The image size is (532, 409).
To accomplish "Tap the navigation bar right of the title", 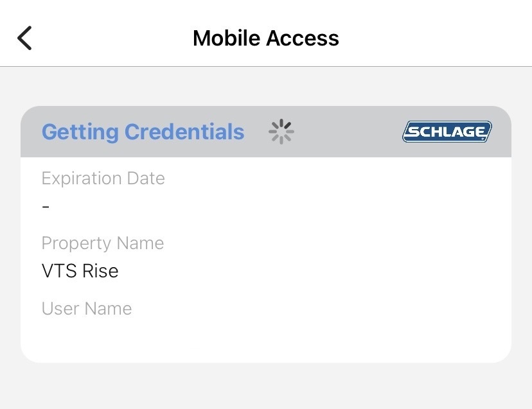I will coord(437,39).
